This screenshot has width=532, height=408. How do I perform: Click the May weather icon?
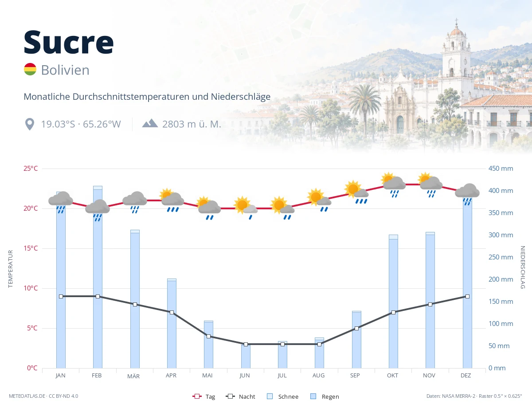(208, 208)
